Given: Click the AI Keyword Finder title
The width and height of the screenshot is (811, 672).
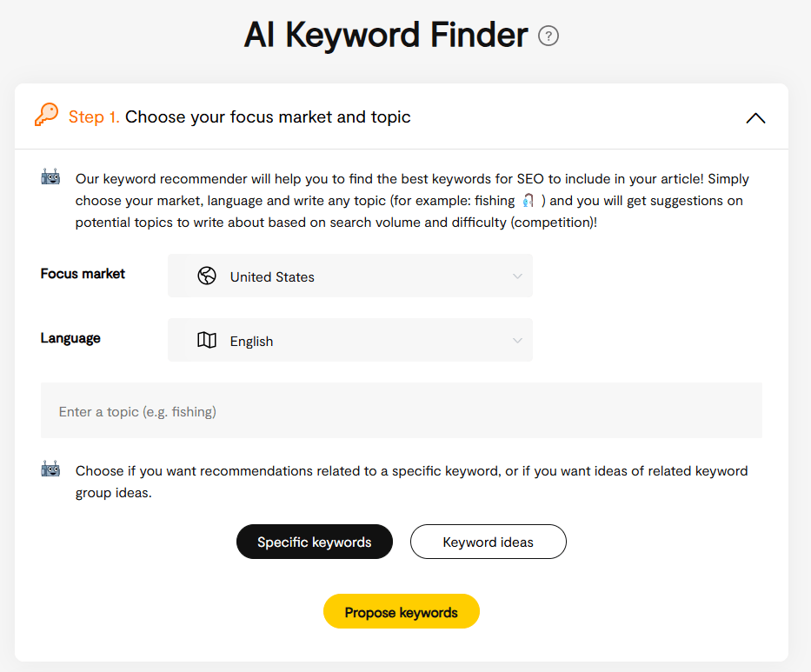Looking at the screenshot, I should point(386,36).
